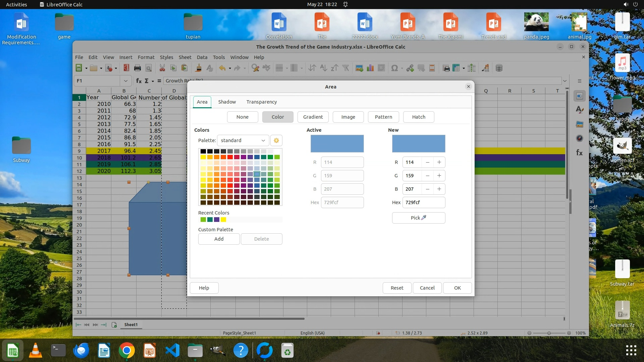The height and width of the screenshot is (362, 644).
Task: Open the sidebar Navigator compass icon
Action: click(x=579, y=138)
